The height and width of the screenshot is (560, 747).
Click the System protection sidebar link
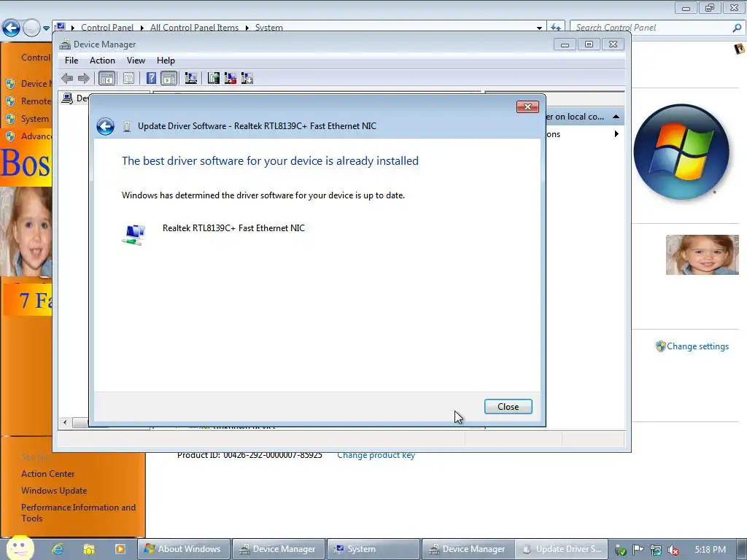[x=35, y=119]
